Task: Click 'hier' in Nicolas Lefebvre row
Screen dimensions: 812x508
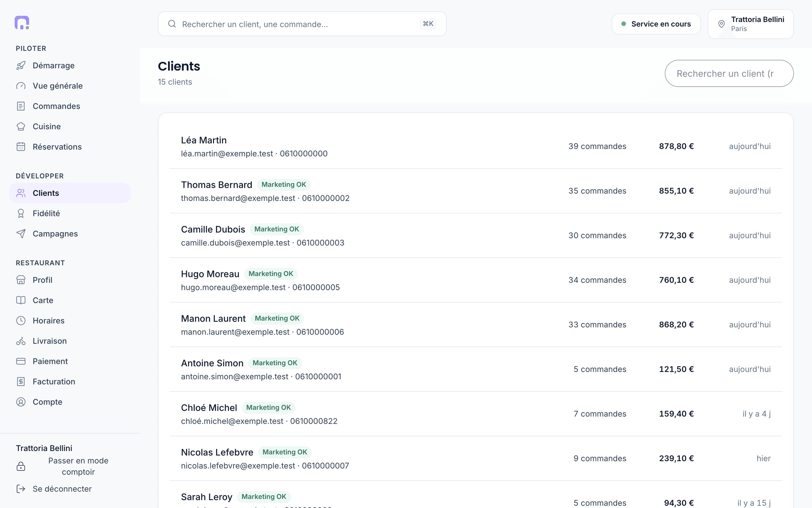Action: click(763, 459)
